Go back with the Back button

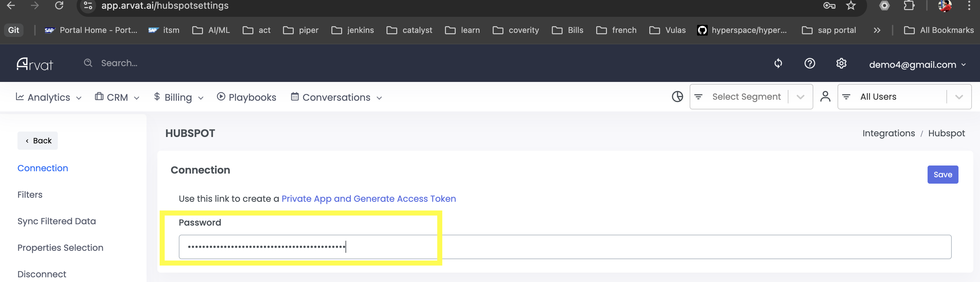tap(38, 141)
